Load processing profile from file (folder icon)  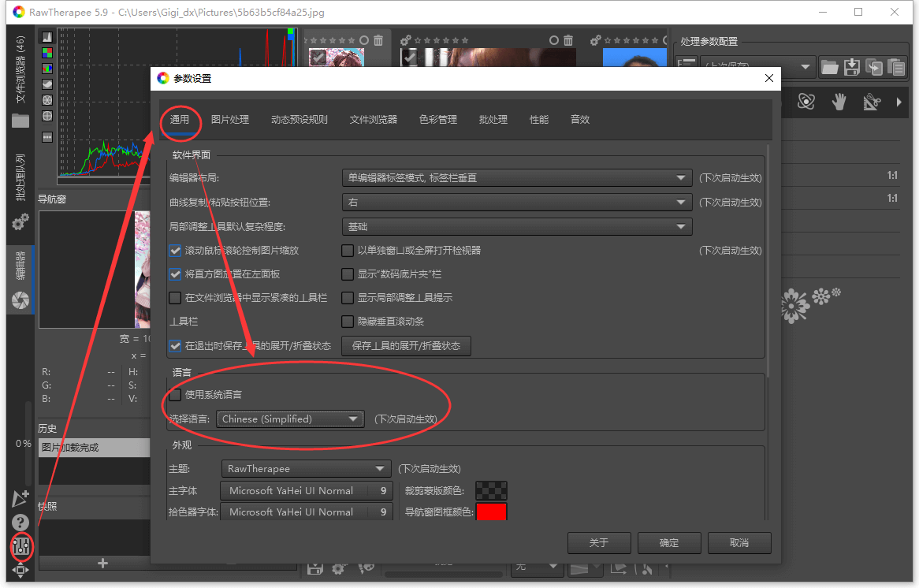[829, 68]
